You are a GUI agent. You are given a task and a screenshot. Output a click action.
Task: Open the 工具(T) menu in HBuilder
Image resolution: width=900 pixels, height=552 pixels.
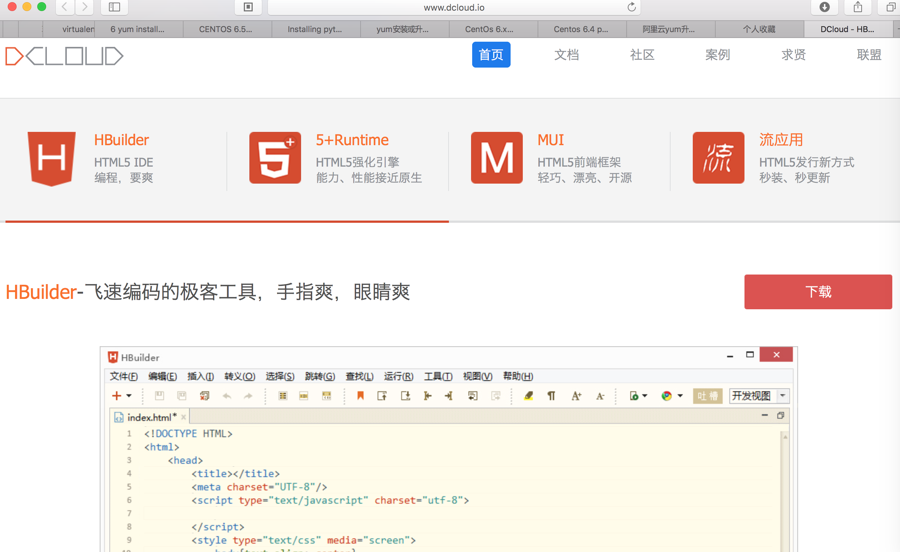(x=438, y=376)
